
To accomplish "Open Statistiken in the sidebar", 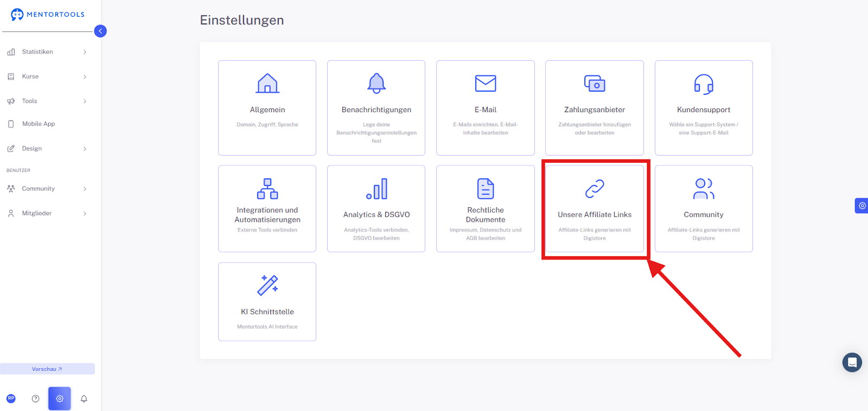I will point(37,52).
